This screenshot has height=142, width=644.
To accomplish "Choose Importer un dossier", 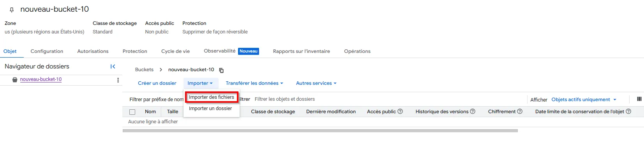I will [x=210, y=109].
